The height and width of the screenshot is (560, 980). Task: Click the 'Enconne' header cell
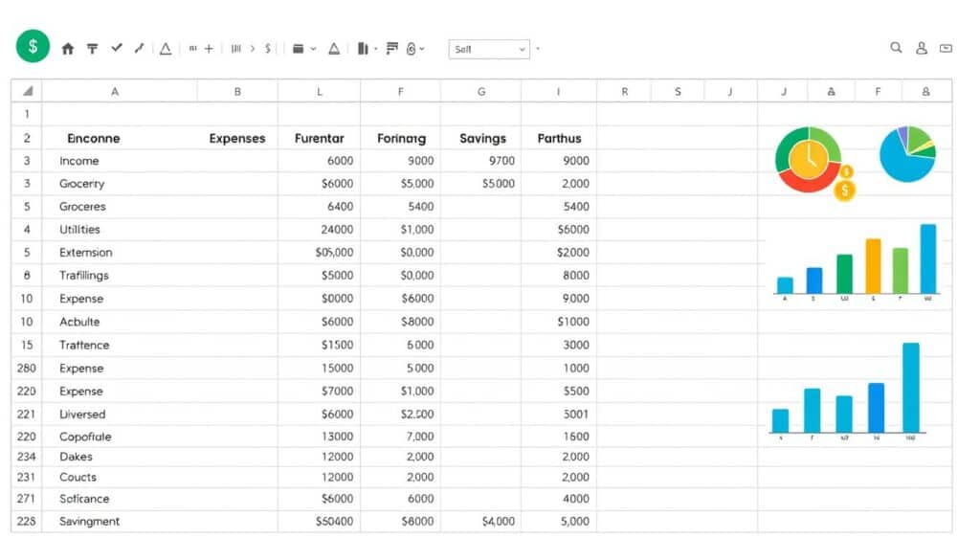[x=120, y=138]
